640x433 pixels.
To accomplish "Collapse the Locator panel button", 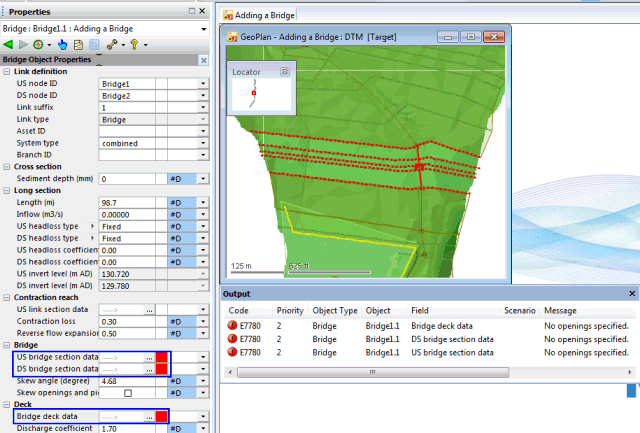I will point(285,71).
